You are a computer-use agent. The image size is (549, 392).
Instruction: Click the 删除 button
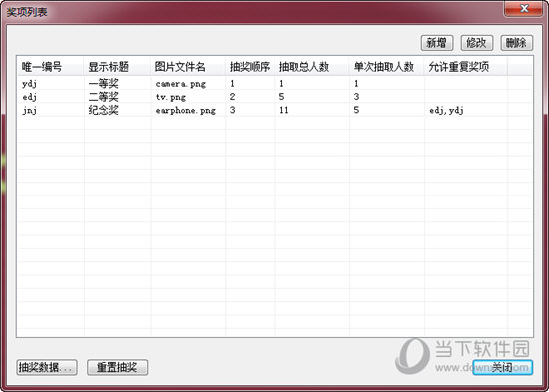517,43
